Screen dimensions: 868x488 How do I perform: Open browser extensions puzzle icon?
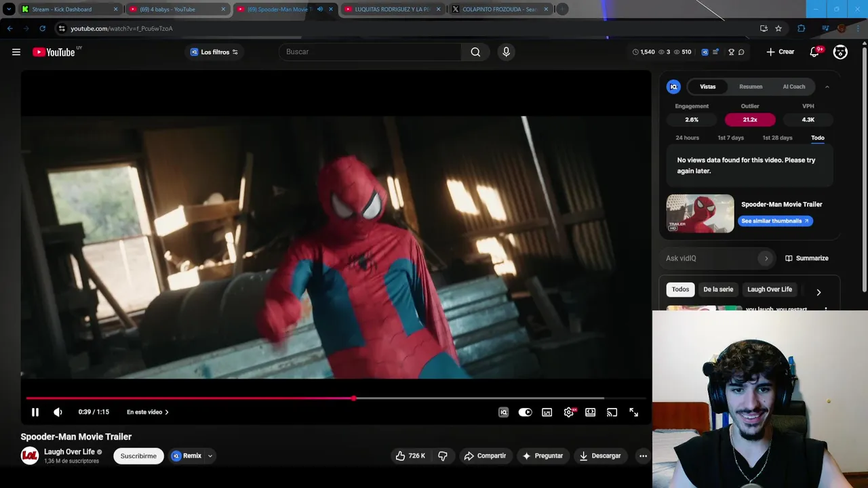click(802, 28)
